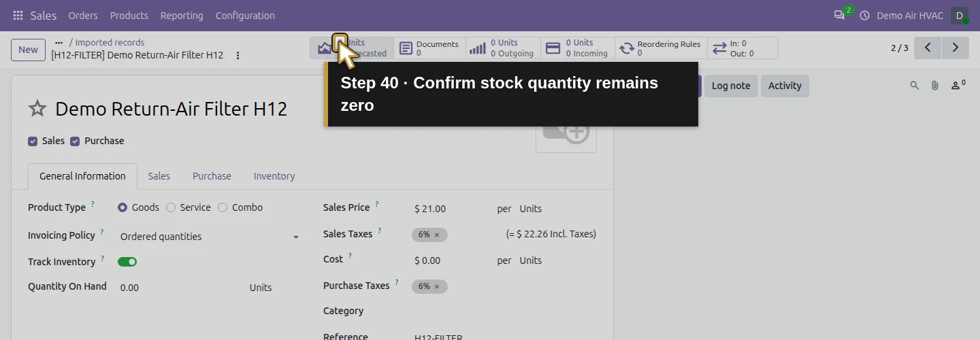Go to the next record
Screen dimensions: 980x340
955,48
